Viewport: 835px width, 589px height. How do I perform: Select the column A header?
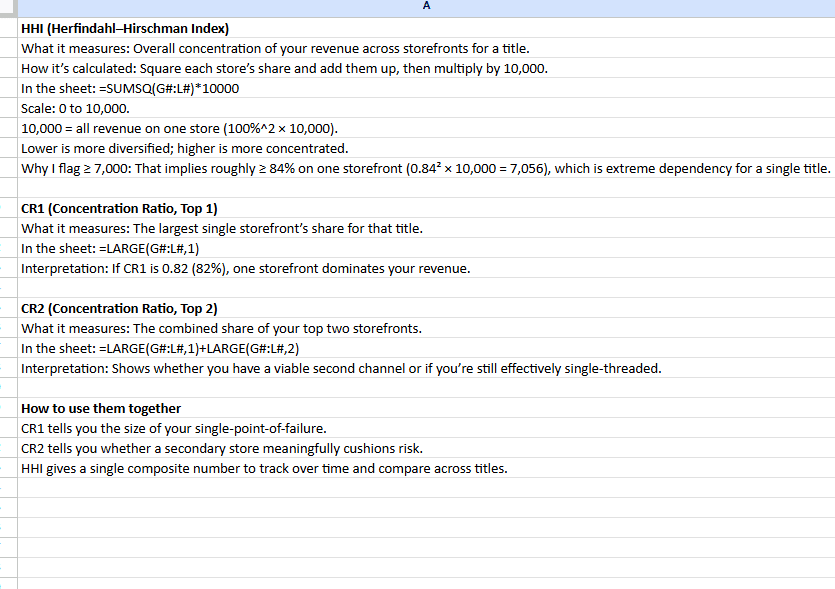pyautogui.click(x=426, y=6)
